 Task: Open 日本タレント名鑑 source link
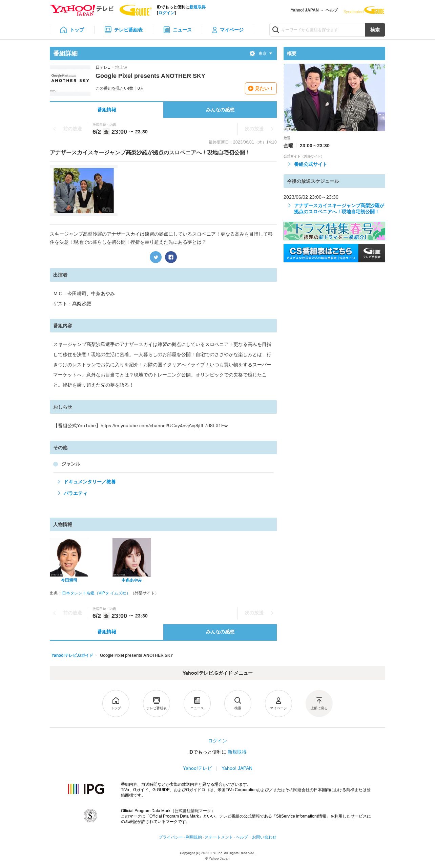pyautogui.click(x=96, y=593)
